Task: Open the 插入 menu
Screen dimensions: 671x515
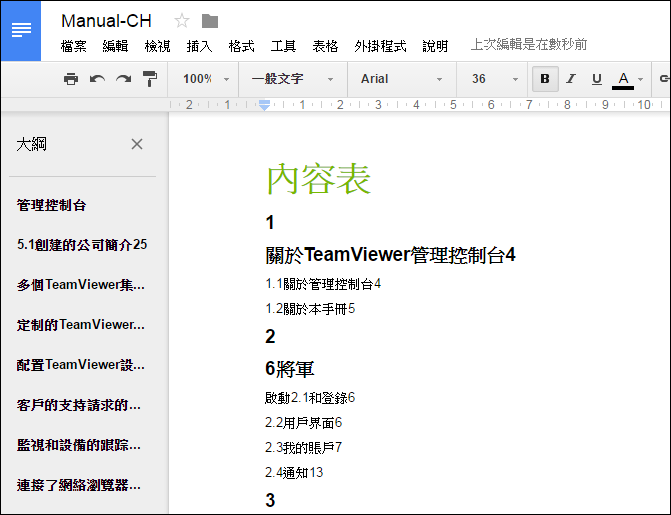Action: click(x=199, y=45)
